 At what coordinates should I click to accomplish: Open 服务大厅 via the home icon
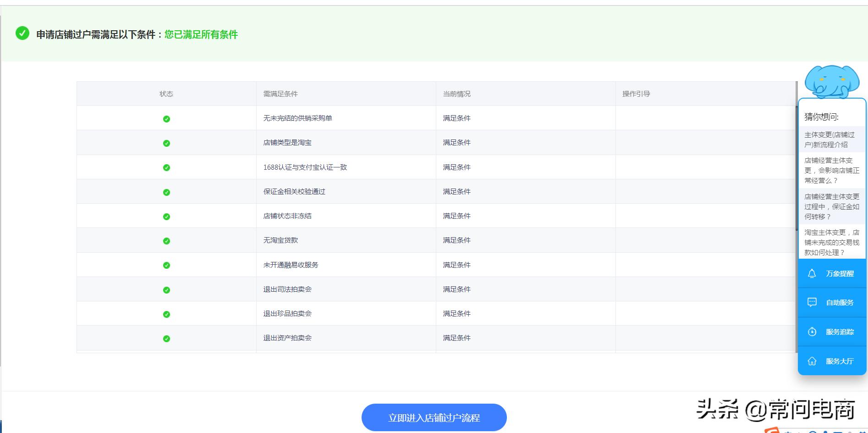pos(812,361)
